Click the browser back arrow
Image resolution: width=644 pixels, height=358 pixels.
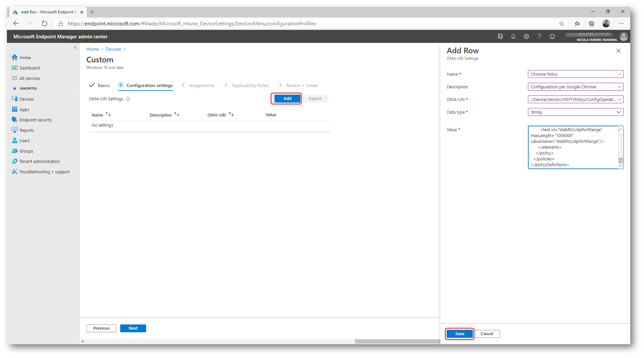[16, 24]
